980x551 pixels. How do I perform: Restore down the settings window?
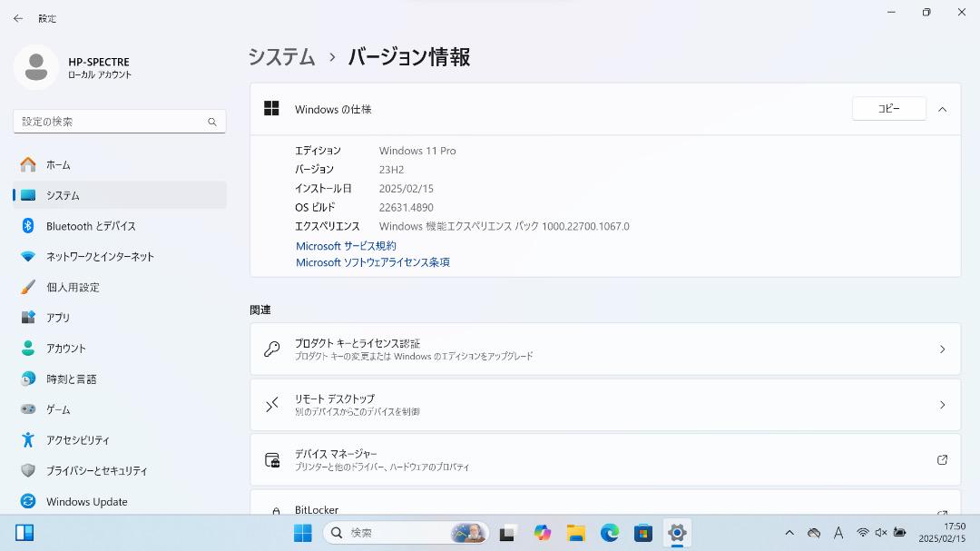click(x=926, y=13)
